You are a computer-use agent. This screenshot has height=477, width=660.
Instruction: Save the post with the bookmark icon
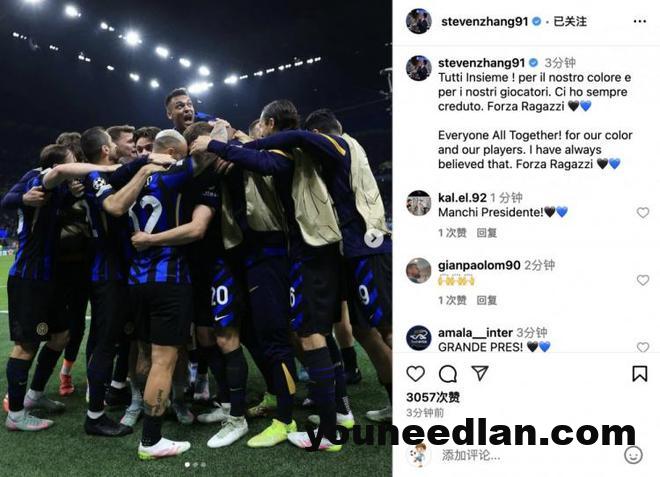(639, 373)
